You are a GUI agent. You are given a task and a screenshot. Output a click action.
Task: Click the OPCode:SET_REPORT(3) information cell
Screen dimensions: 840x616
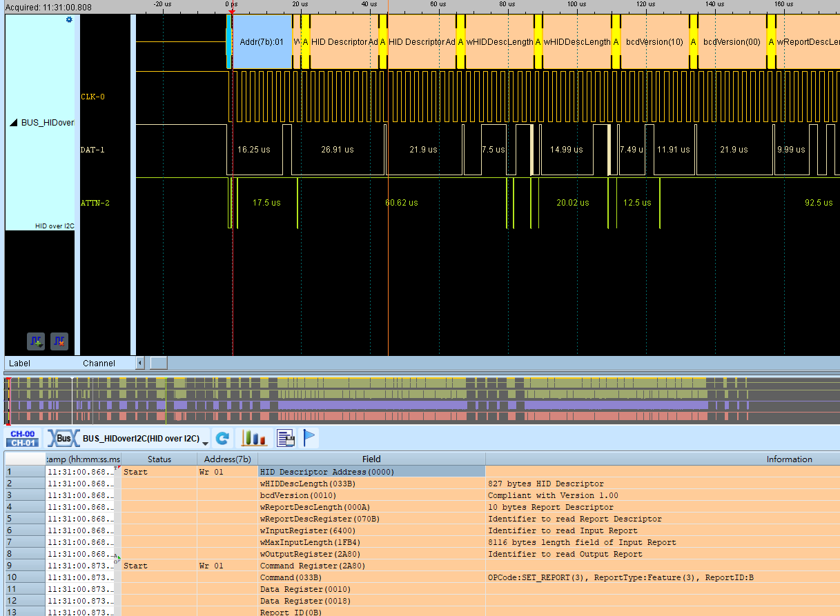coord(663,577)
